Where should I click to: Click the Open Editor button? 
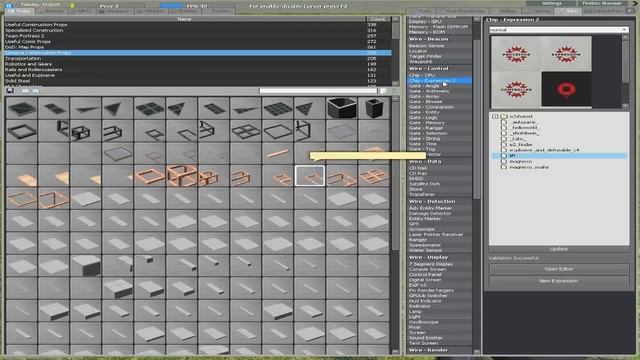(x=559, y=269)
